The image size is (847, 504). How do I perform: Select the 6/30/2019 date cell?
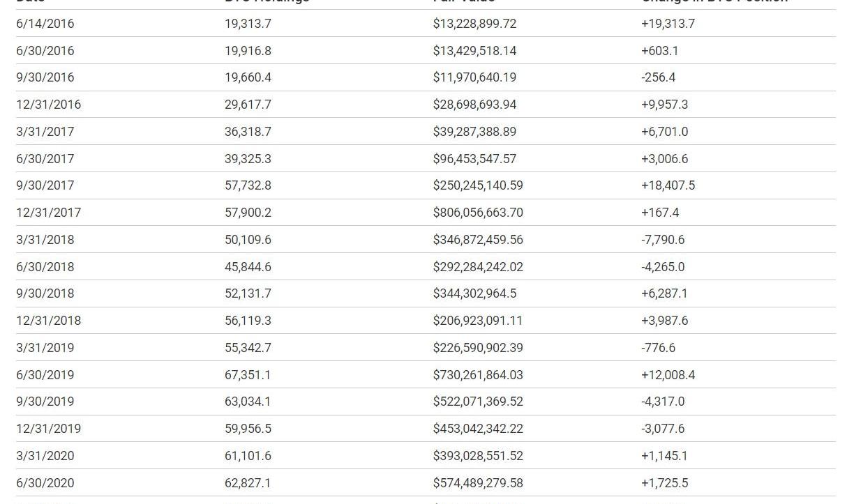(45, 375)
